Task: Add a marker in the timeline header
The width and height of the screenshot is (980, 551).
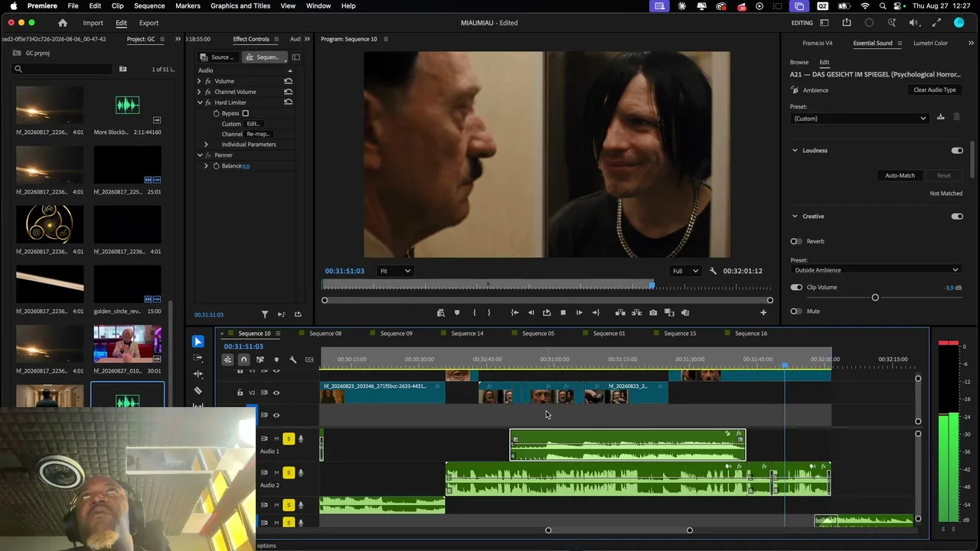Action: [276, 360]
